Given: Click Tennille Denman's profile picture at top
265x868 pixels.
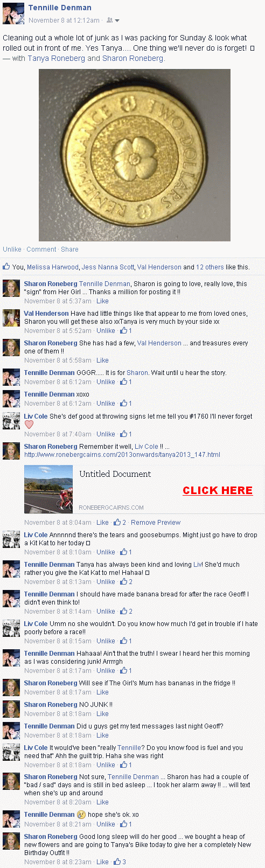Looking at the screenshot, I should click(13, 13).
